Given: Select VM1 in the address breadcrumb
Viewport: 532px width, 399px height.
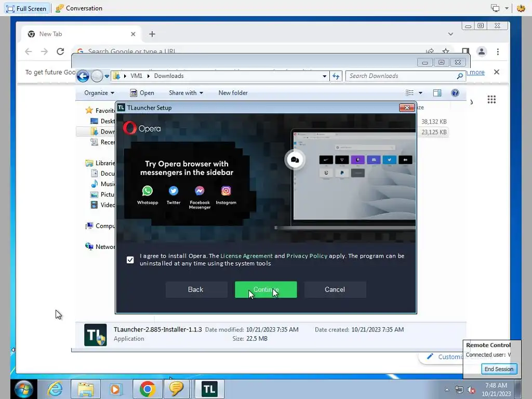Looking at the screenshot, I should 136,76.
